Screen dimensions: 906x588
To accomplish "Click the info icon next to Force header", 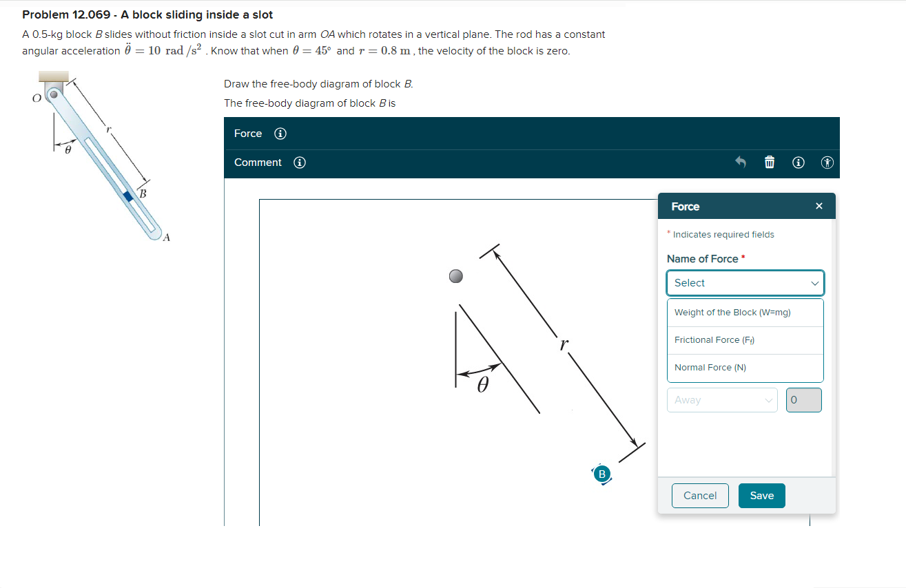I will point(280,134).
